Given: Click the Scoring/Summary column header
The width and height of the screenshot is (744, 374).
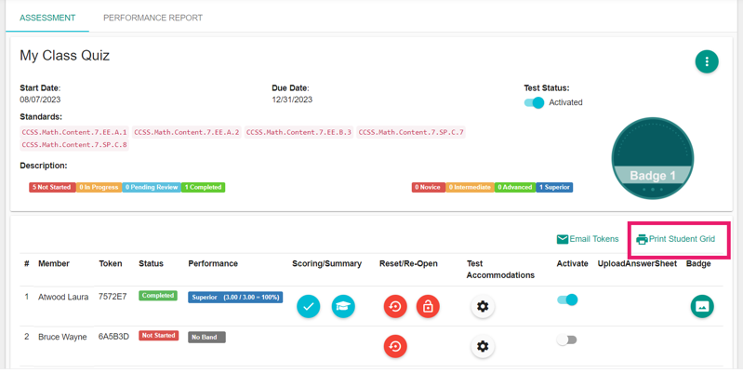Looking at the screenshot, I should point(327,264).
